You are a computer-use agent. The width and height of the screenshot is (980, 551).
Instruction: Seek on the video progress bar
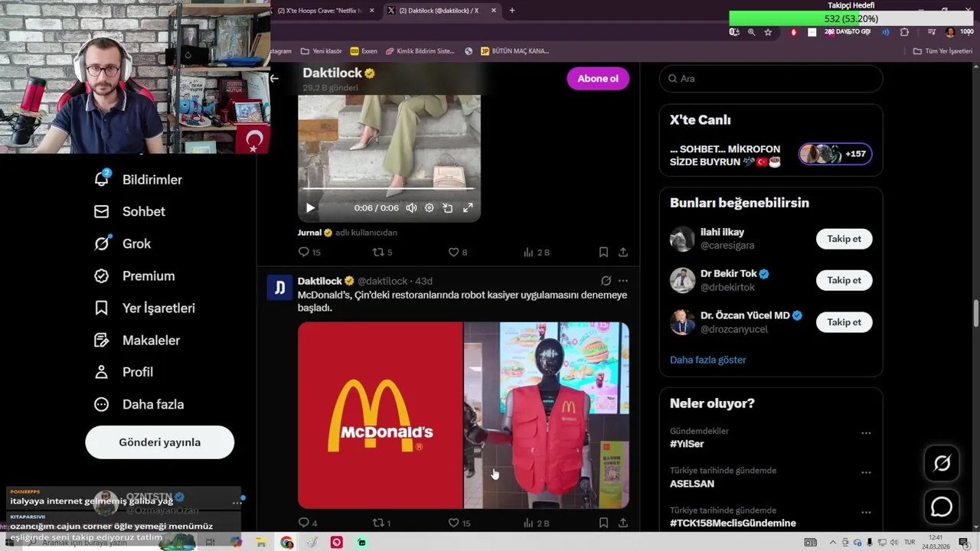(x=389, y=188)
